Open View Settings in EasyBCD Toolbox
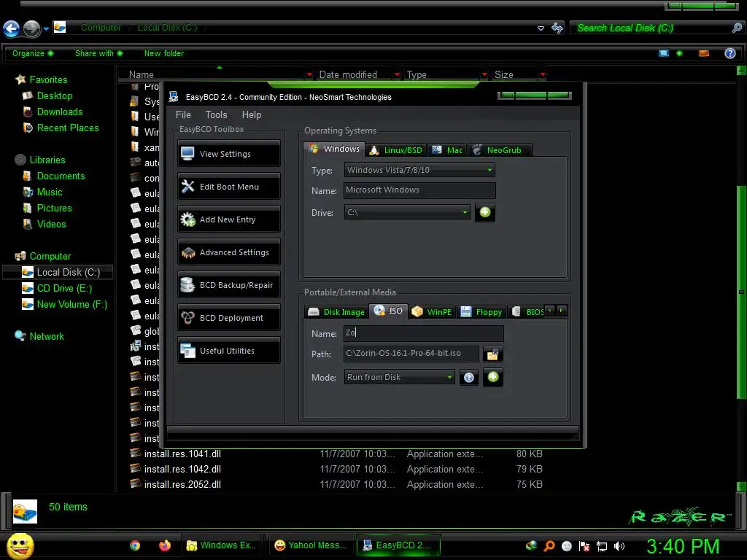 pyautogui.click(x=228, y=154)
